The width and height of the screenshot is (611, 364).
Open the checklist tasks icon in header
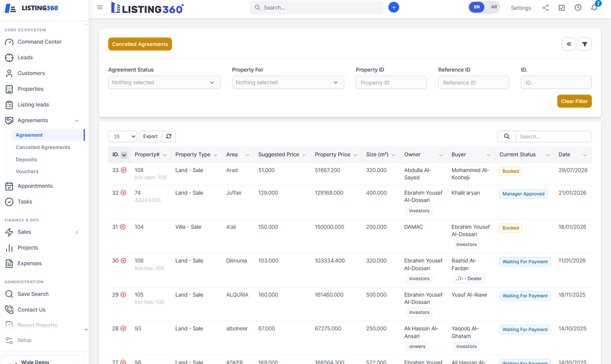tap(562, 7)
